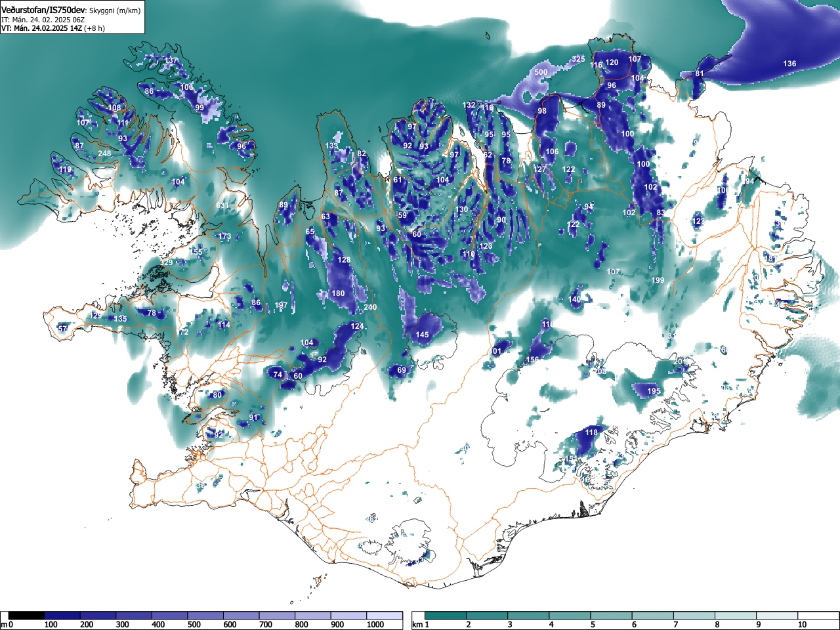Image resolution: width=840 pixels, height=630 pixels.
Task: Select the 74 visibility value label
Action: click(x=278, y=375)
